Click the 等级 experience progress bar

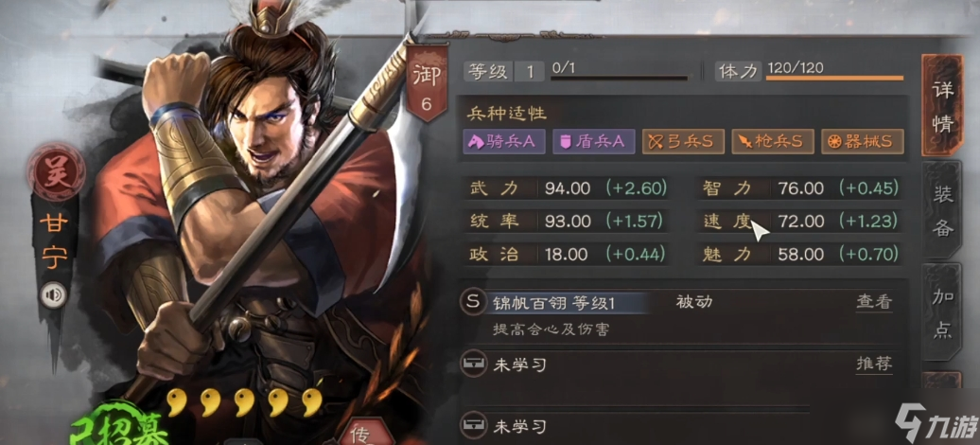[x=619, y=78]
